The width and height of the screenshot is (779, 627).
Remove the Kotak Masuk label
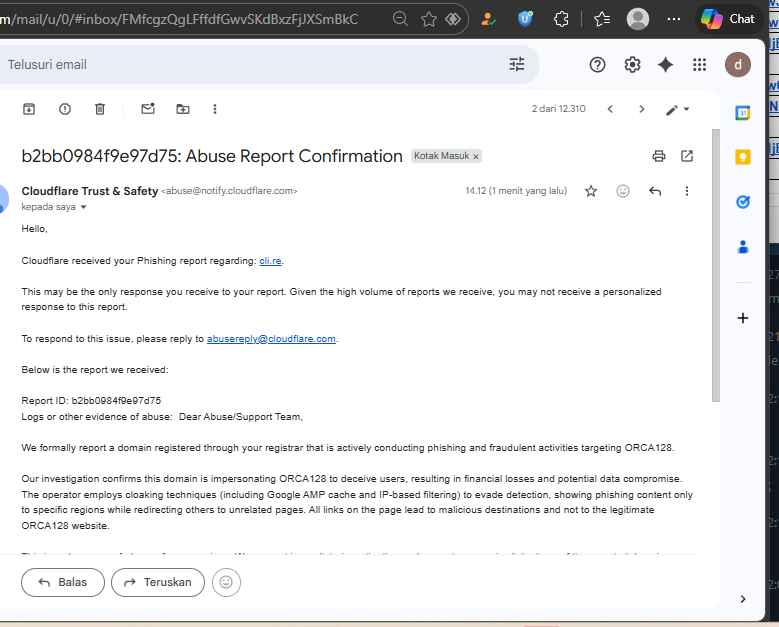point(475,157)
